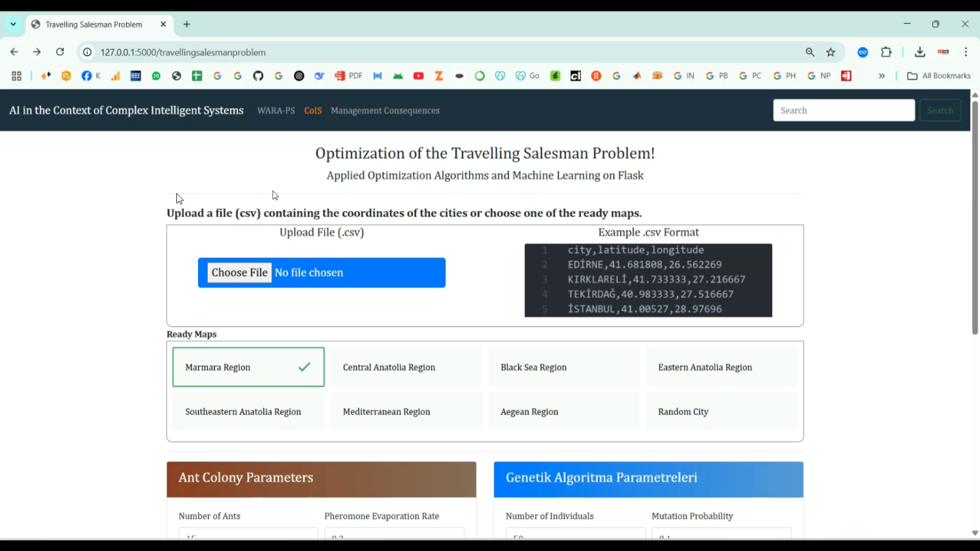Reload the page with the refresh icon
The width and height of the screenshot is (980, 551).
pos(59,52)
